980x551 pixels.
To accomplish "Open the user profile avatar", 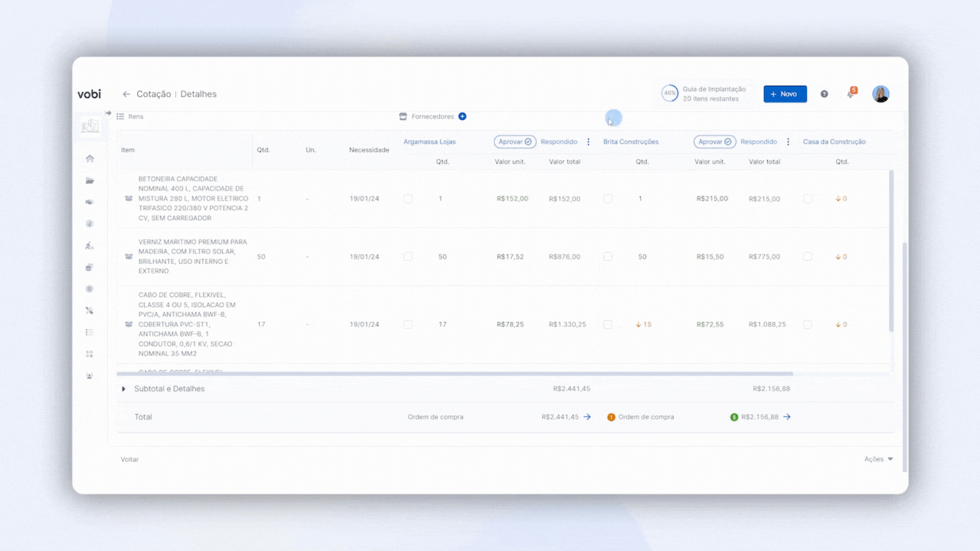I will pos(881,94).
